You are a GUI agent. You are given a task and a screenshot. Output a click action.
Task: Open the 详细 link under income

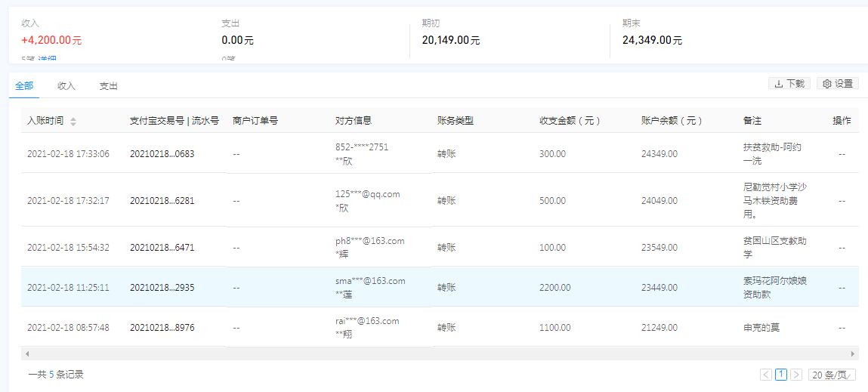coord(48,60)
